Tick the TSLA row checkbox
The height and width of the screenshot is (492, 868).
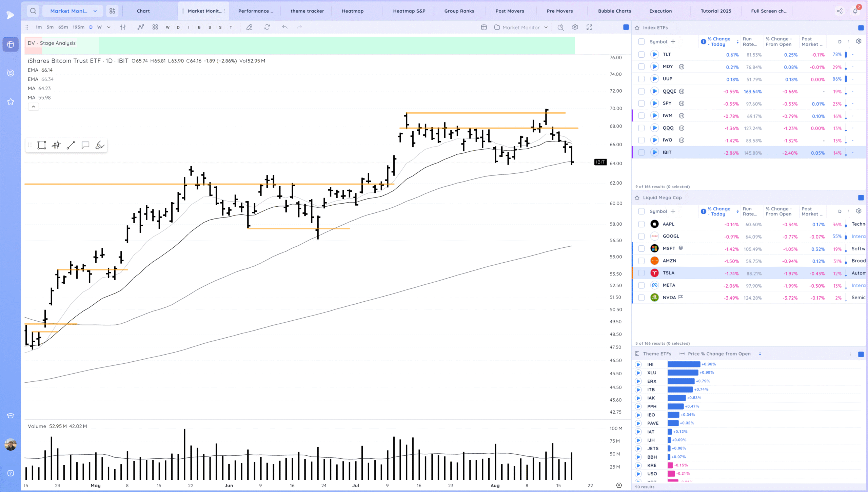tap(641, 273)
